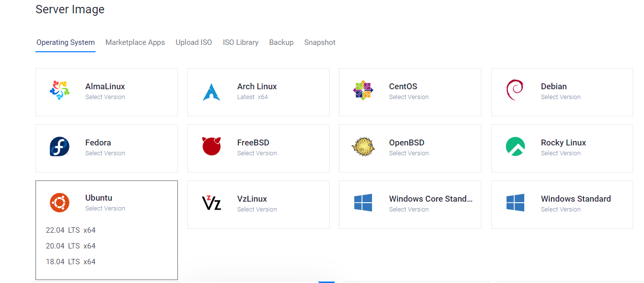644x283 pixels.
Task: Click the Arch Linux logo icon
Action: [x=211, y=92]
